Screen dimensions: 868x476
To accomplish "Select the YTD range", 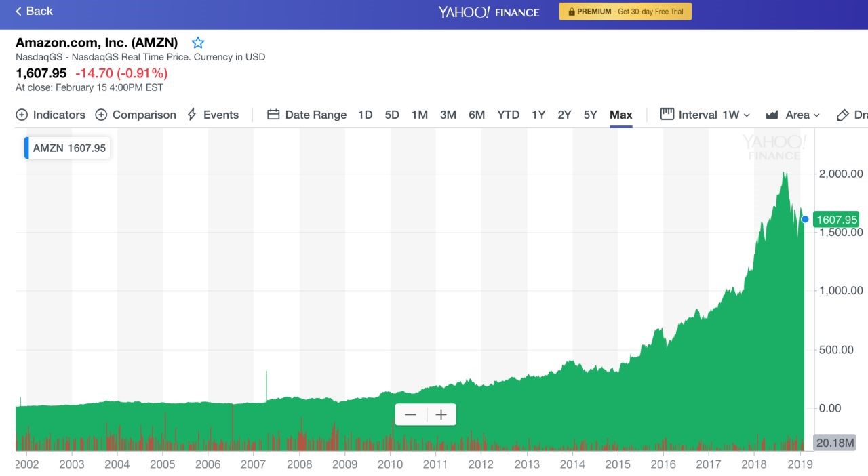I will pyautogui.click(x=509, y=115).
